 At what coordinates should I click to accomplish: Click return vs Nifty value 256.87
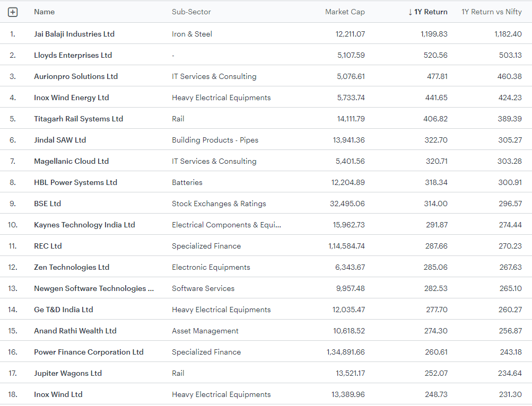click(510, 331)
